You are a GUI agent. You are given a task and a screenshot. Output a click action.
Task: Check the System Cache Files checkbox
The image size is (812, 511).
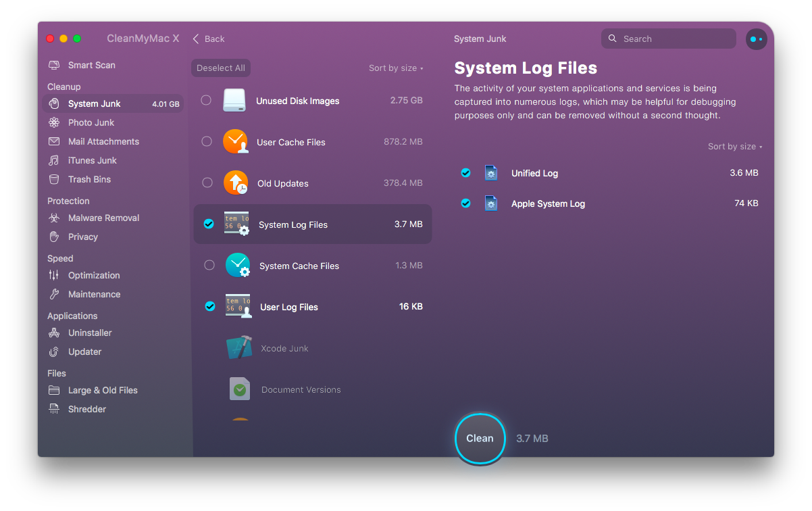point(209,266)
